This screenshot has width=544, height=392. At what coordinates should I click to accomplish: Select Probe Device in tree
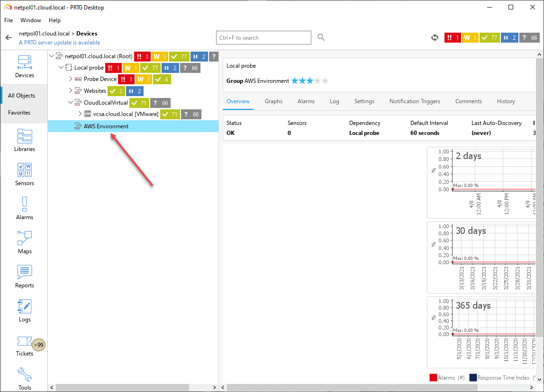[100, 79]
